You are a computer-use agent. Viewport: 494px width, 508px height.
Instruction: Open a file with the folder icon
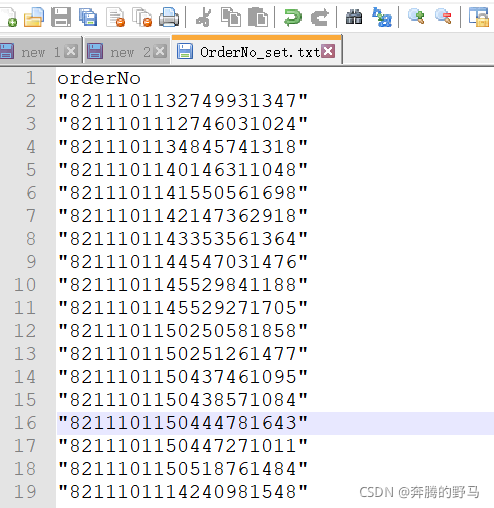[34, 17]
